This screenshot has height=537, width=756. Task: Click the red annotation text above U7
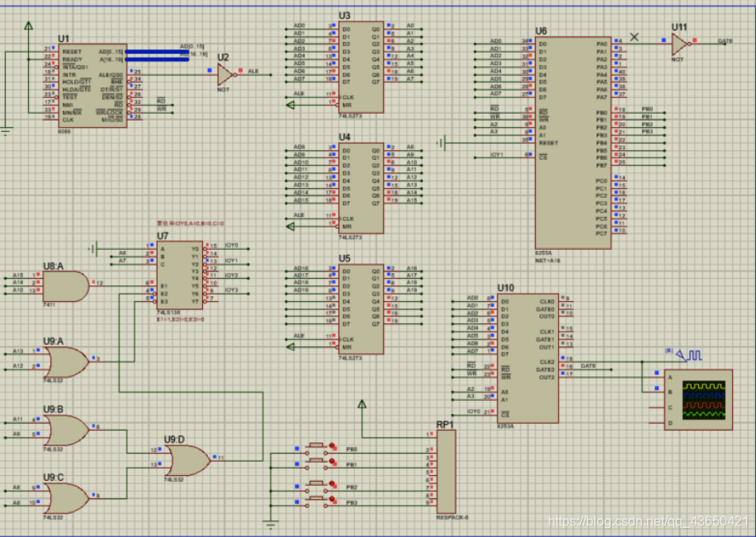point(190,224)
